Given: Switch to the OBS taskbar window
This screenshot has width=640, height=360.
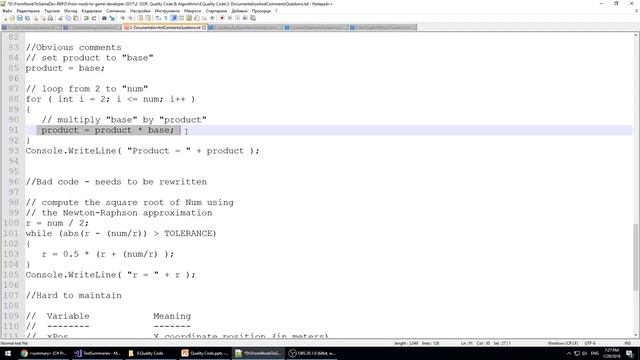Looking at the screenshot, I should pyautogui.click(x=312, y=353).
